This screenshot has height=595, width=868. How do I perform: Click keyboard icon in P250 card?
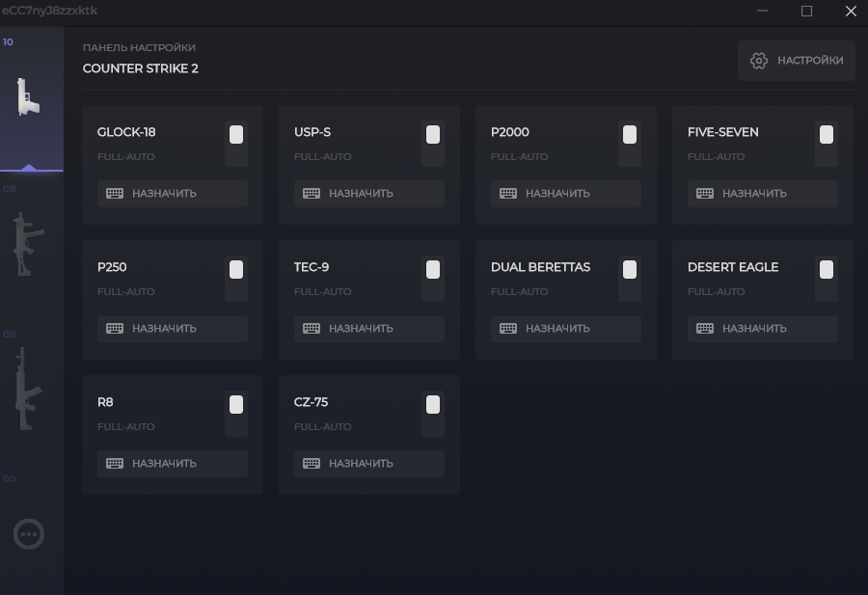pos(115,328)
